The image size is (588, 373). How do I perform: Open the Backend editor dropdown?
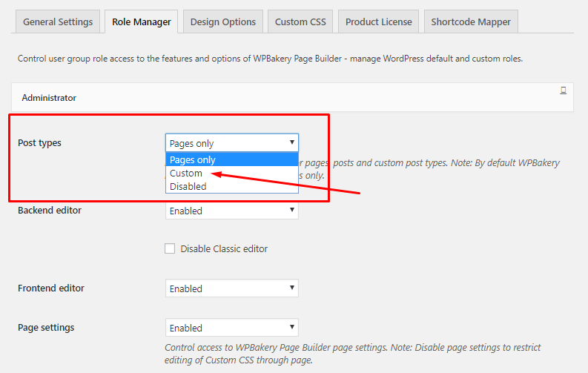point(231,211)
